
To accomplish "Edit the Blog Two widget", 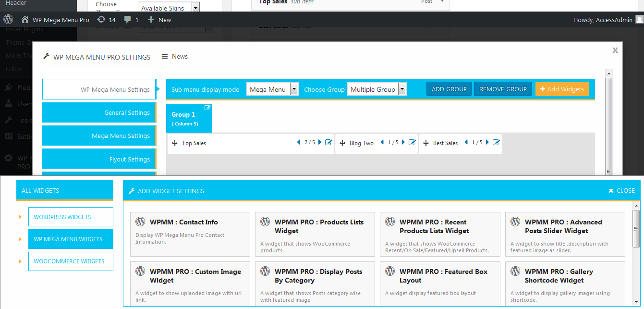I will point(412,142).
